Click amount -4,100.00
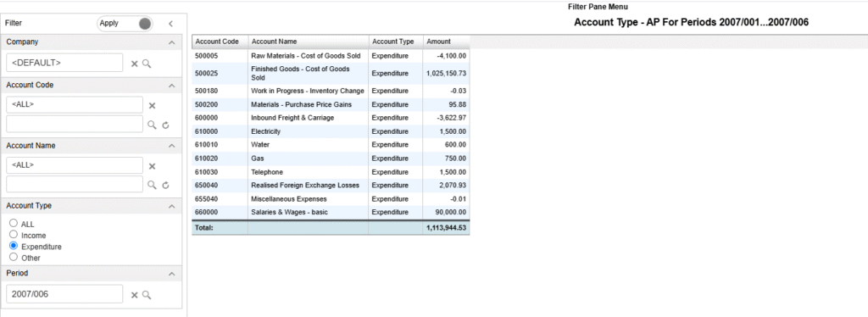The image size is (868, 317). coord(453,56)
